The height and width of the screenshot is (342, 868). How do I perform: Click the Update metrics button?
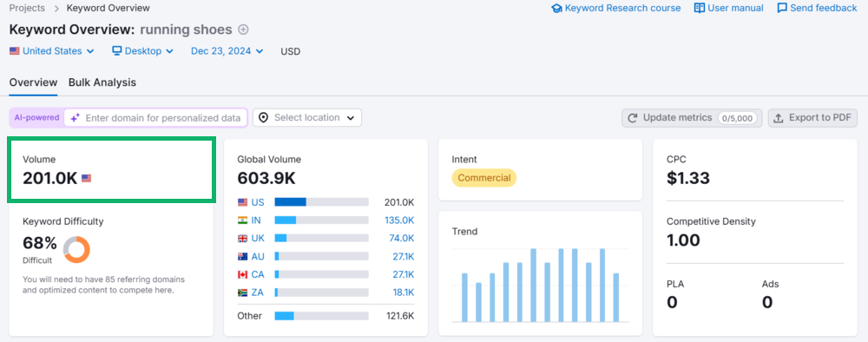[x=692, y=118]
